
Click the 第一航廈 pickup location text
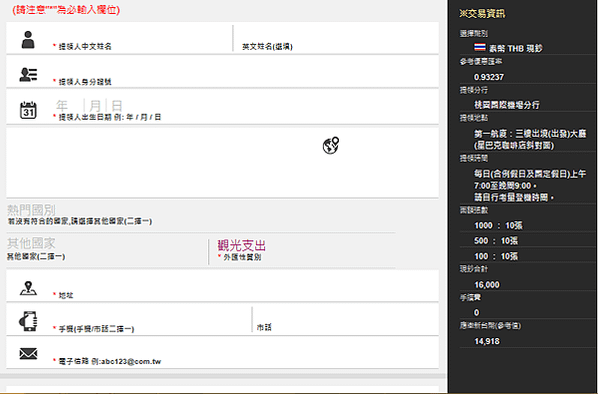tap(530, 139)
